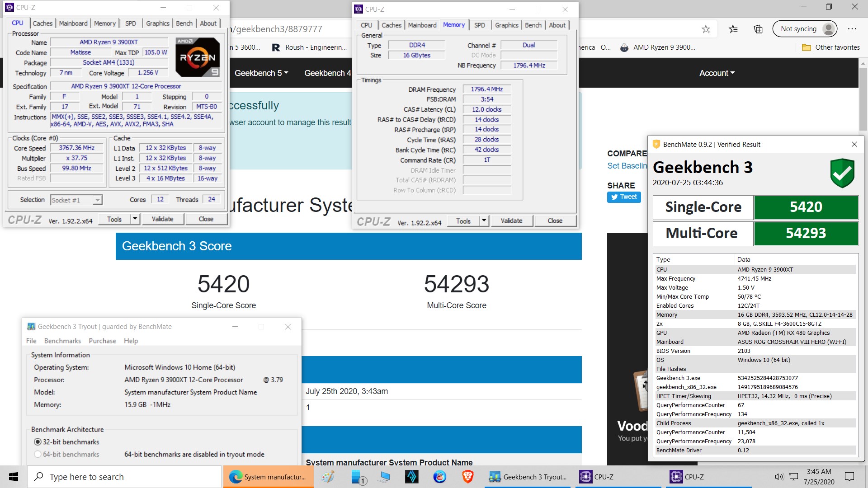Open Graphics tab in Memory CPU-Z window
This screenshot has width=868, height=488.
[506, 25]
